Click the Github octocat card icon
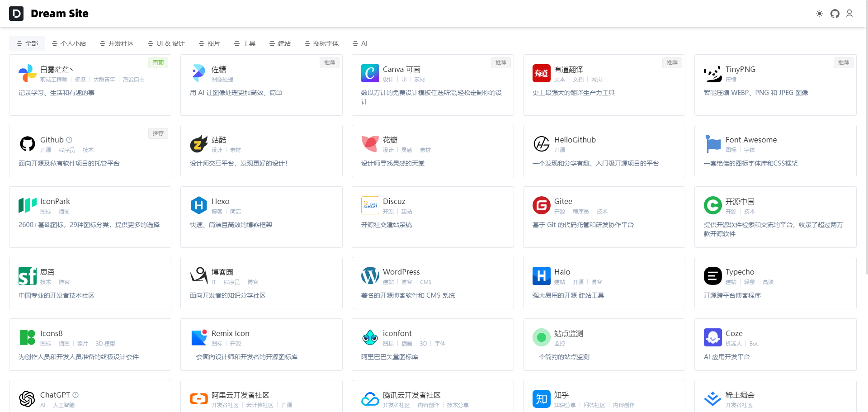868x412 pixels. 28,144
